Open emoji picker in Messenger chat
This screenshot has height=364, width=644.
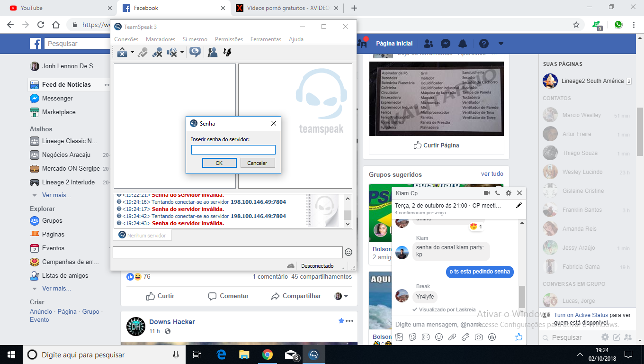click(439, 337)
